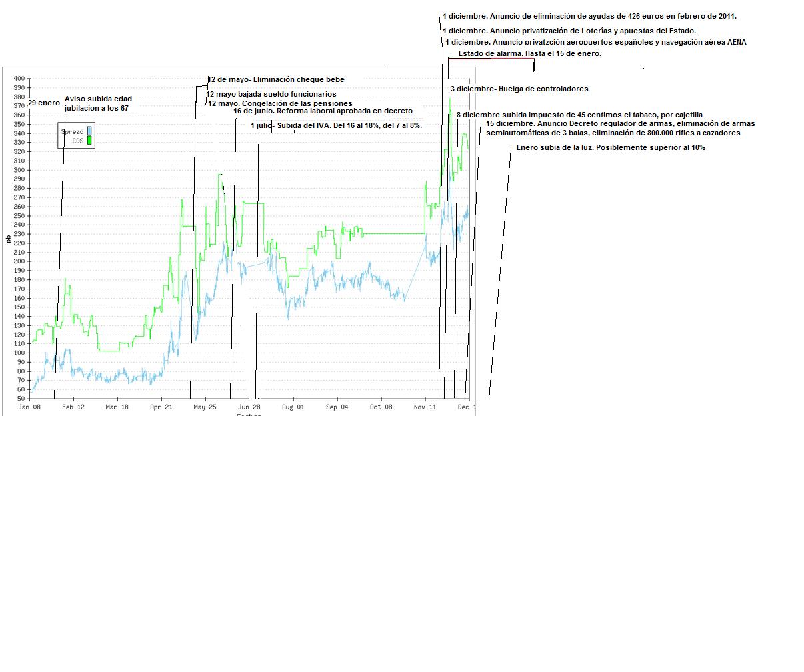Select the "Reforma laboral aprobada en decreto" label
The height and width of the screenshot is (672, 804).
(x=323, y=111)
